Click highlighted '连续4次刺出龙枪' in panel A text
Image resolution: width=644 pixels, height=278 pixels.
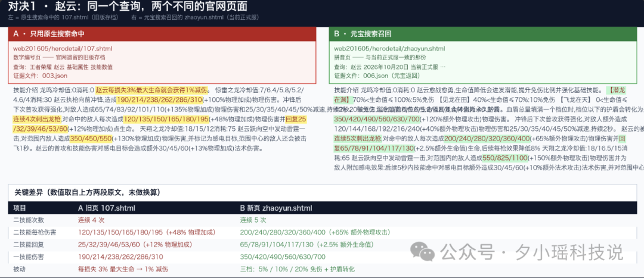pyautogui.click(x=38, y=119)
